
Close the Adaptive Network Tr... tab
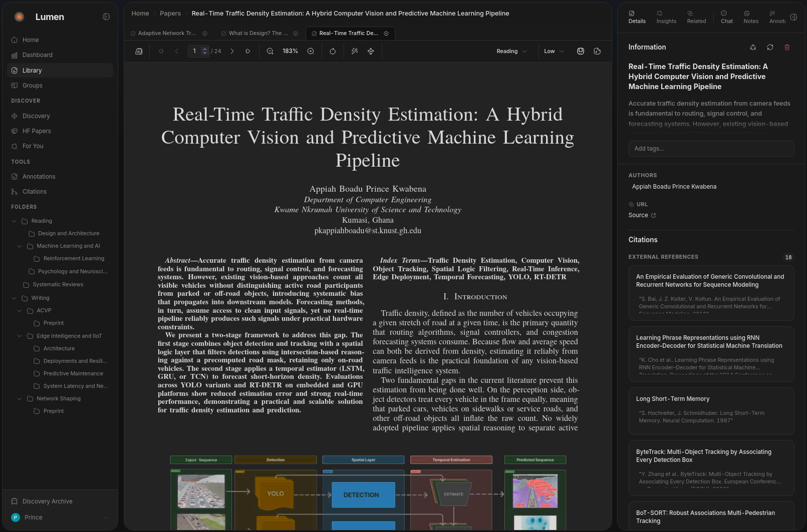coord(205,34)
